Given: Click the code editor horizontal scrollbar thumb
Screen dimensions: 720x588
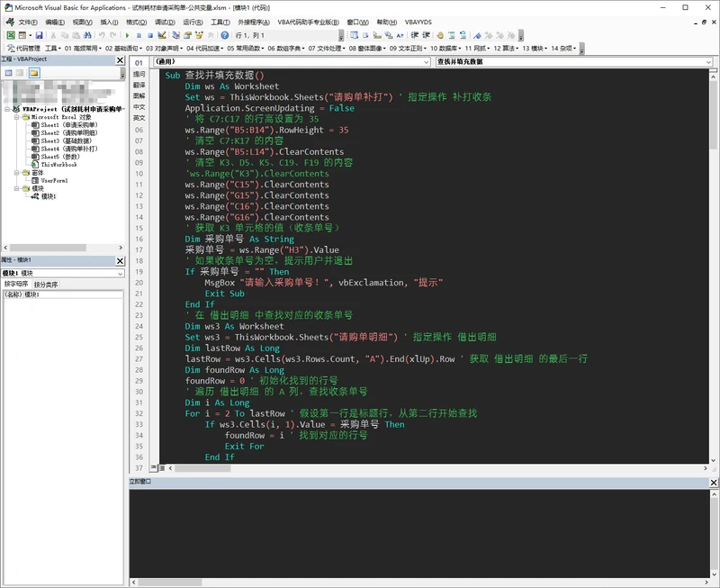Looking at the screenshot, I should [202, 468].
